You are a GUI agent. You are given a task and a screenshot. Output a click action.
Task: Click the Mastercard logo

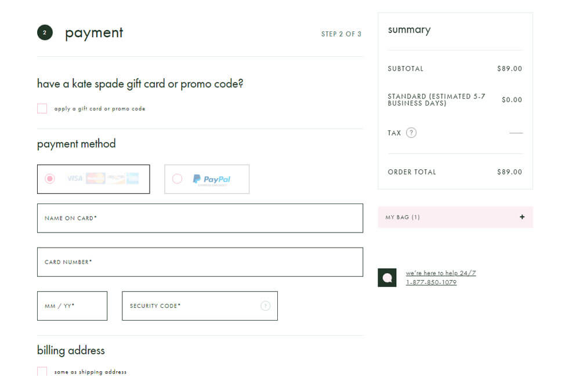pos(95,179)
